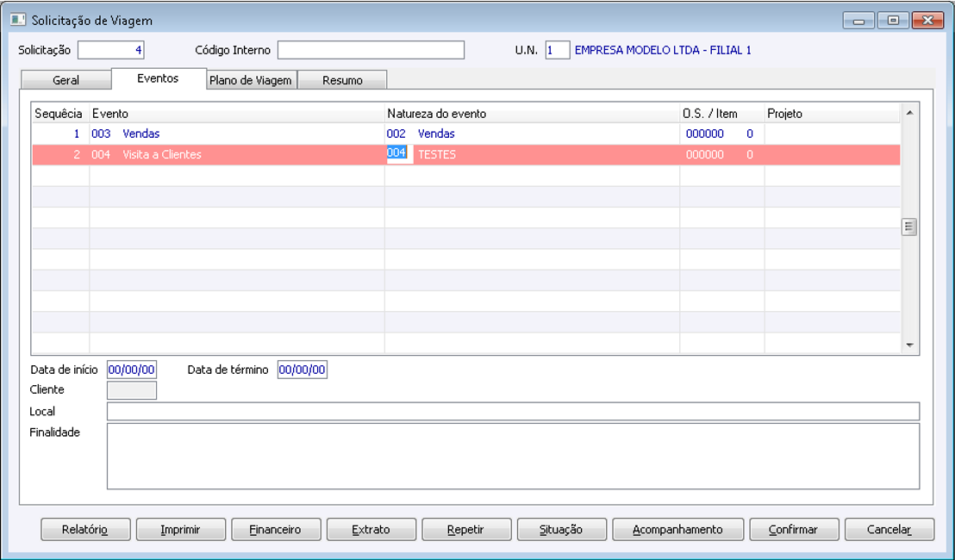Image resolution: width=955 pixels, height=560 pixels.
Task: Click O.S. value 000000 in row 2
Action: point(705,154)
